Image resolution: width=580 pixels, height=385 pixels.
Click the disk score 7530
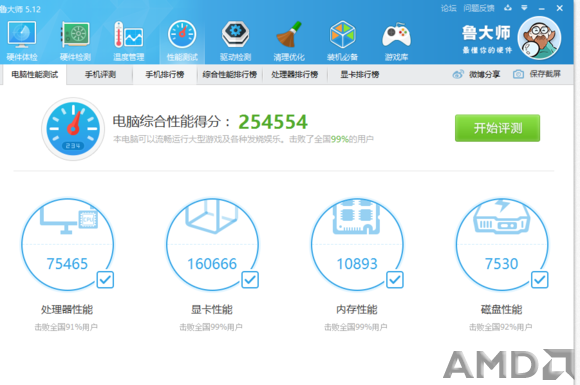click(x=502, y=264)
